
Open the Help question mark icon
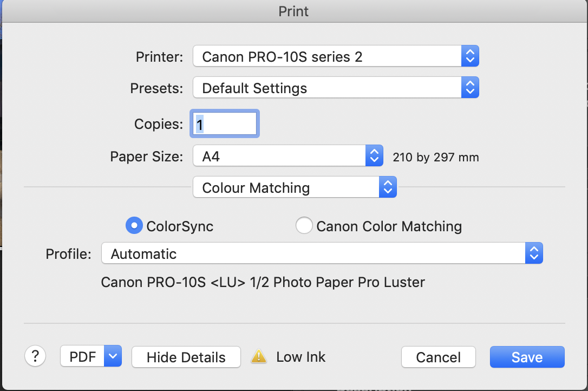(x=35, y=356)
